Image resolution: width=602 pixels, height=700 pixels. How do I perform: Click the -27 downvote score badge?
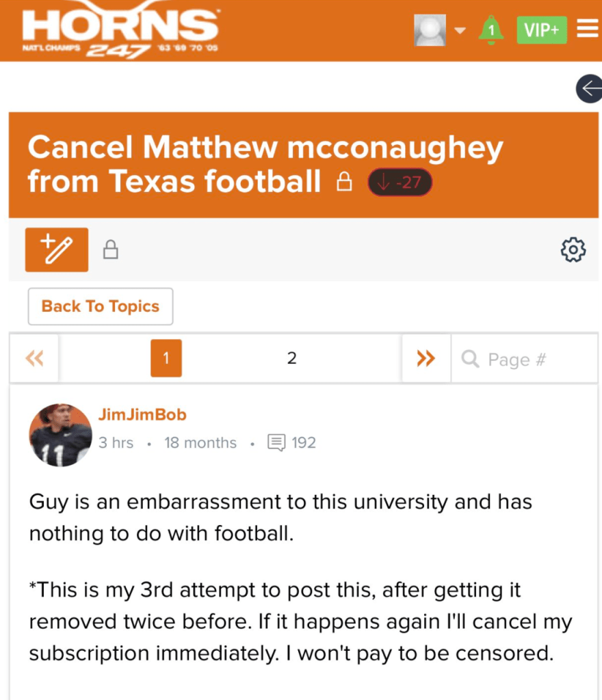[400, 183]
